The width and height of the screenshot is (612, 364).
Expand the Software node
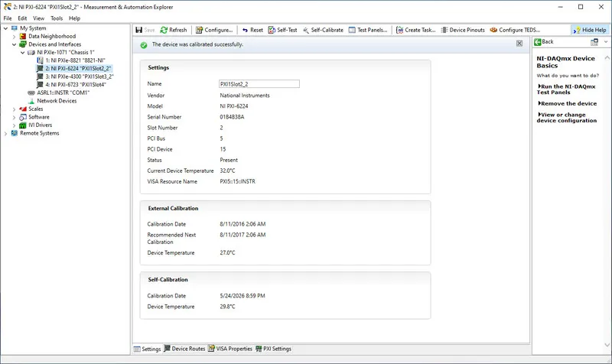tap(14, 117)
